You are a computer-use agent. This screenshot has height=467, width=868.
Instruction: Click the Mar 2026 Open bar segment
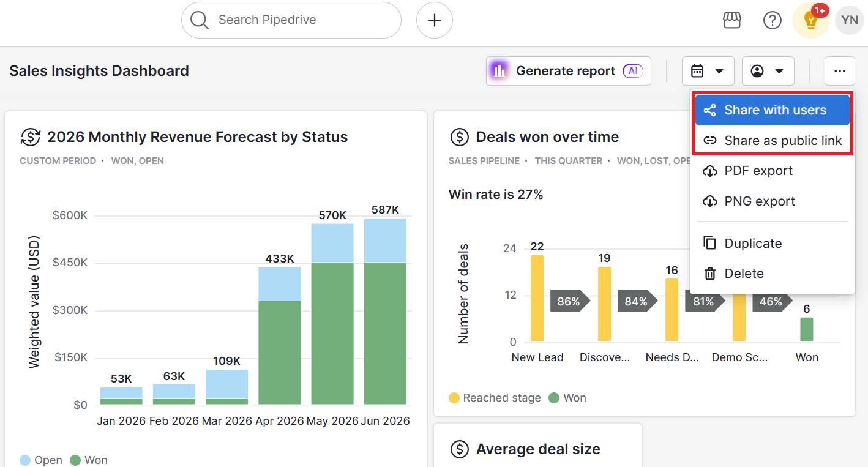tap(227, 384)
